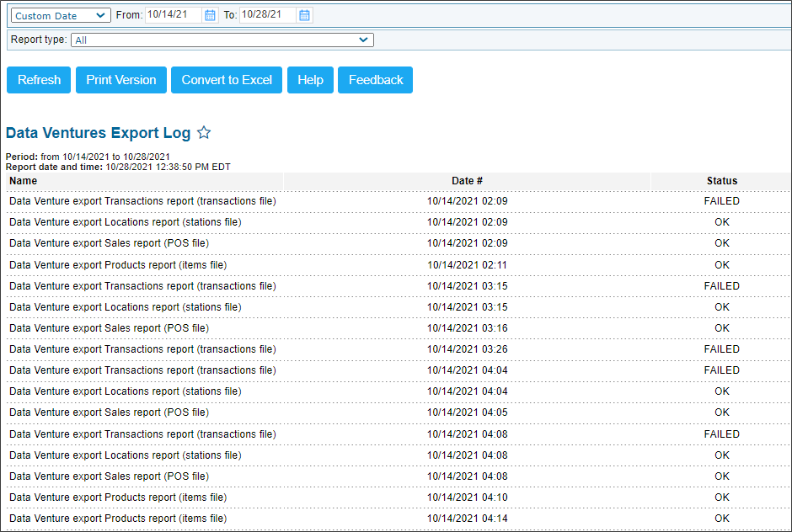Image resolution: width=792 pixels, height=532 pixels.
Task: Convert the report to Excel
Action: [226, 80]
